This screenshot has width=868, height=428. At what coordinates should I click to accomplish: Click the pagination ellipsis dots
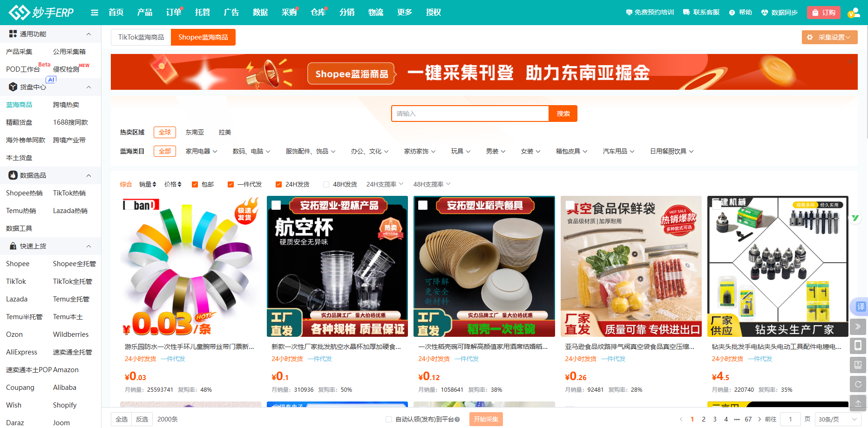pyautogui.click(x=737, y=419)
